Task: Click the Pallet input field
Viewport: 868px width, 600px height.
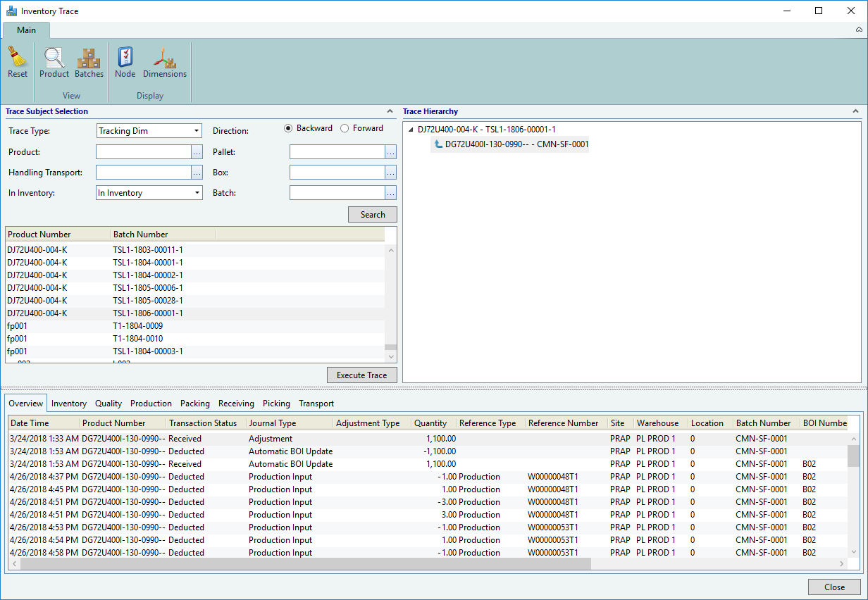Action: pyautogui.click(x=337, y=152)
